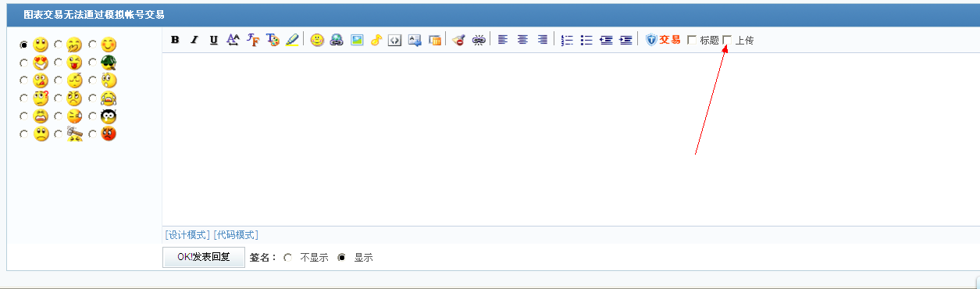Toggle italic formatting
The width and height of the screenshot is (980, 289).
point(194,40)
